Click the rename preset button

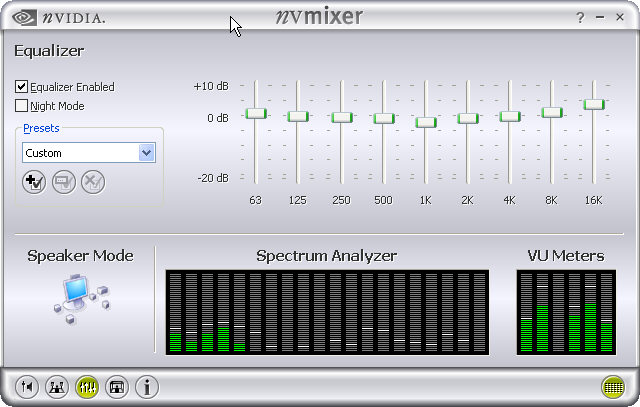[x=64, y=182]
